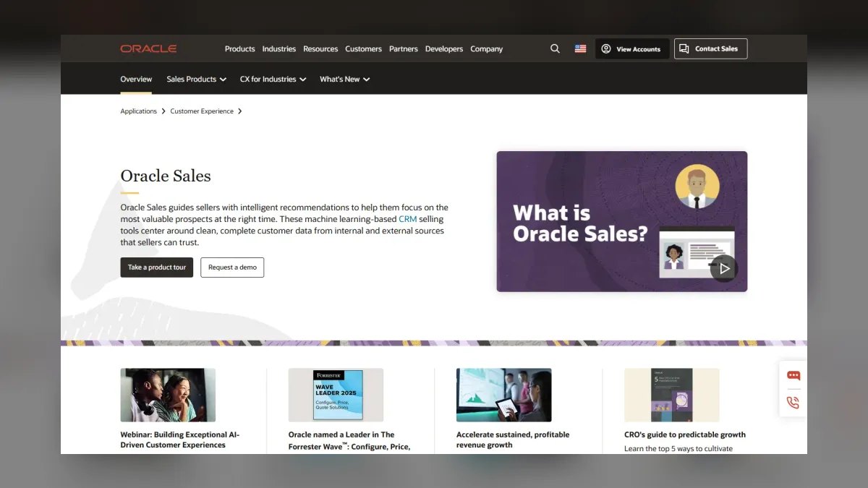Click the play button on the video
This screenshot has height=488, width=868.
tap(724, 268)
